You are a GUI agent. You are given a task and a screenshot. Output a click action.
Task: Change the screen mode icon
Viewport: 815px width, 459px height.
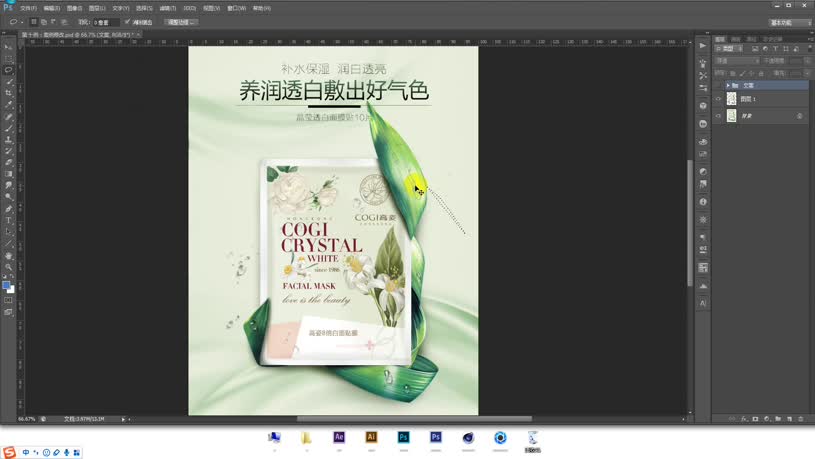[x=8, y=312]
